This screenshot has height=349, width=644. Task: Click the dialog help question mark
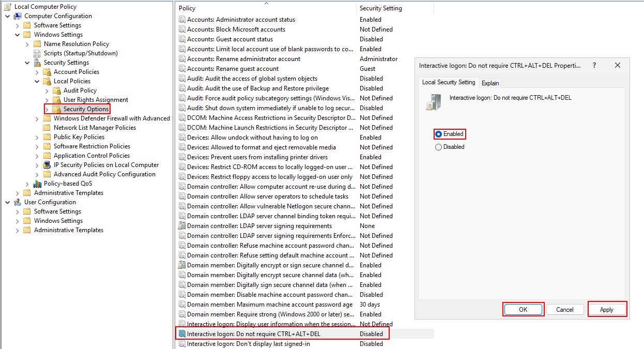coord(594,66)
